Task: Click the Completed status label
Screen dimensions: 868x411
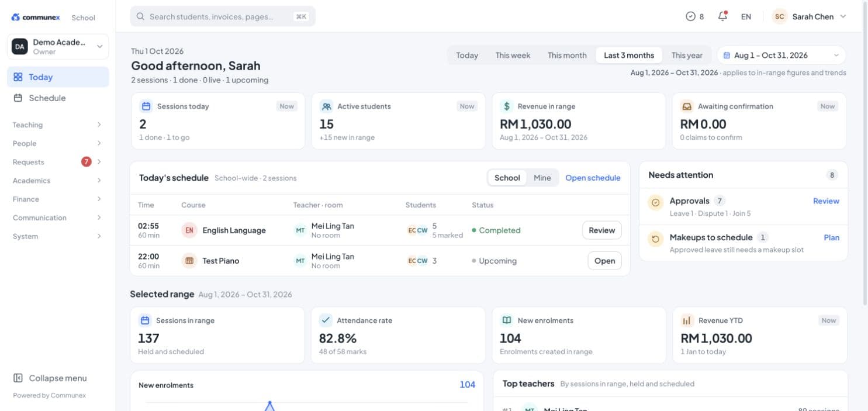Action: 496,230
